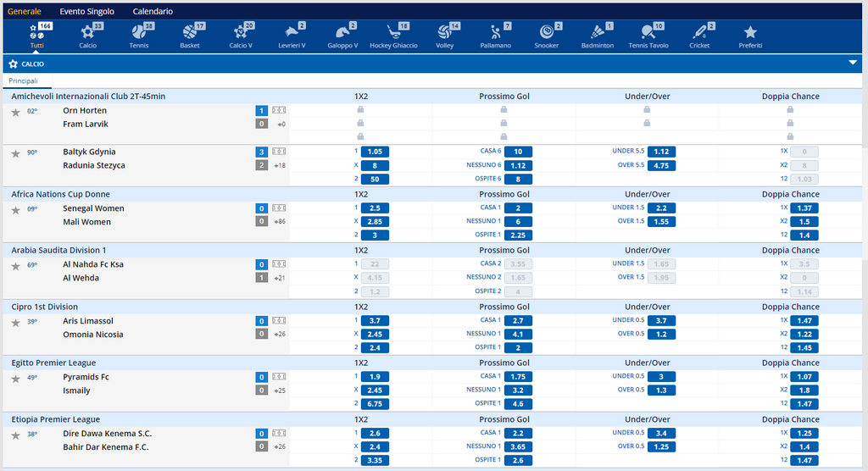The height and width of the screenshot is (471, 868).
Task: Mark Pyramids Fc match as favorite
Action: 15,379
